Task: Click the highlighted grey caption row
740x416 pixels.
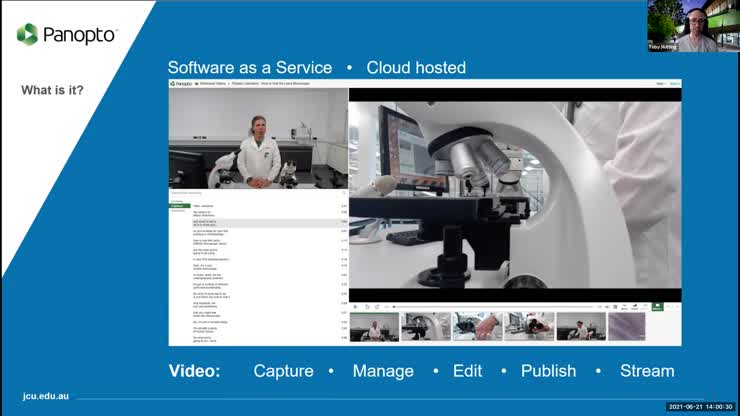Action: coord(270,223)
